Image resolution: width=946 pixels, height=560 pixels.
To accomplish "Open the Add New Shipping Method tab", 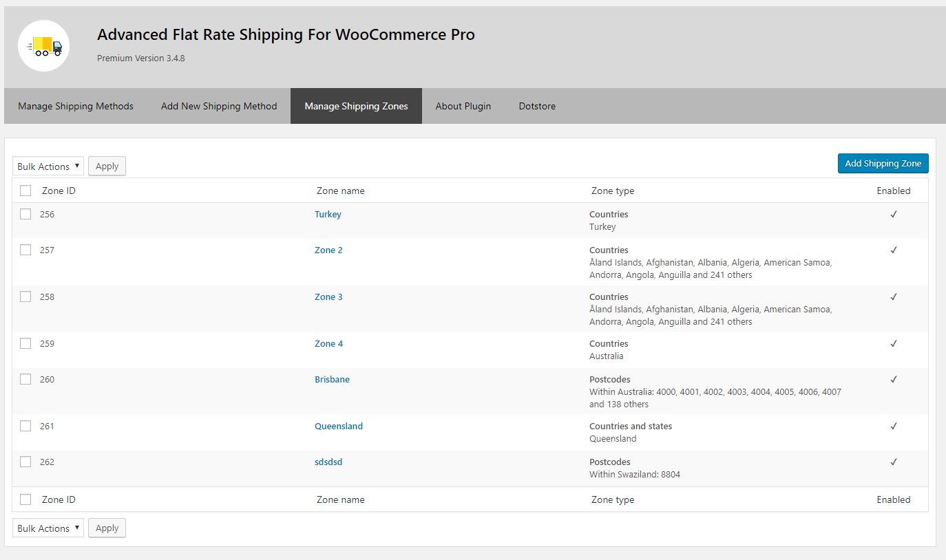I will pos(218,106).
